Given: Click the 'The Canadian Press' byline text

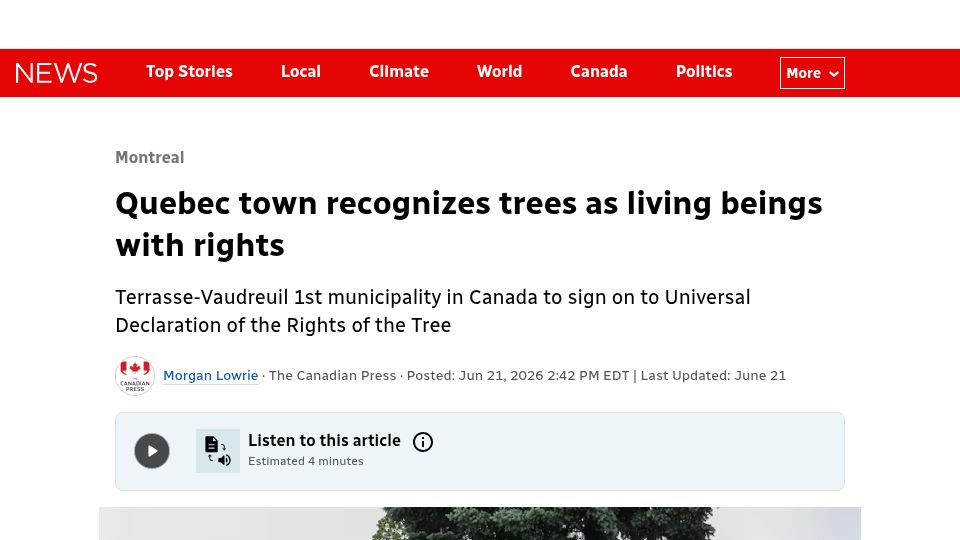Looking at the screenshot, I should (x=332, y=375).
